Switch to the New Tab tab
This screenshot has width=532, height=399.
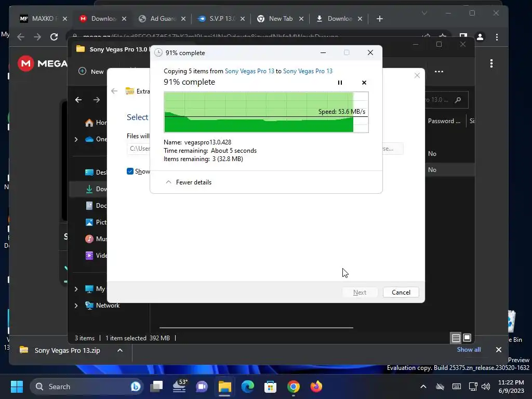coord(280,19)
